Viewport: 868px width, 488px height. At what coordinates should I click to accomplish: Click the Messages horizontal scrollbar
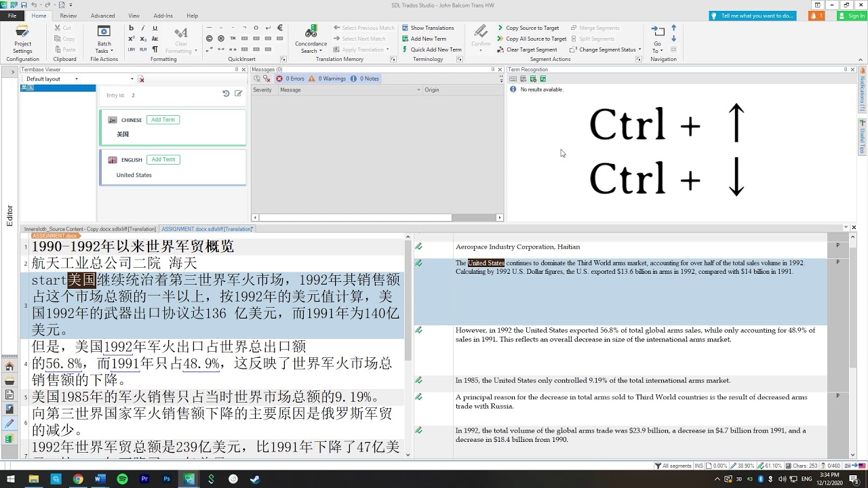tap(378, 218)
